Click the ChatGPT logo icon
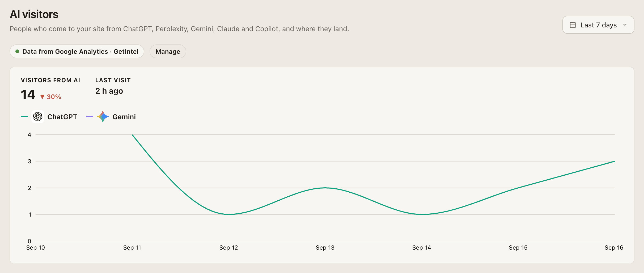This screenshot has height=273, width=644. point(38,117)
